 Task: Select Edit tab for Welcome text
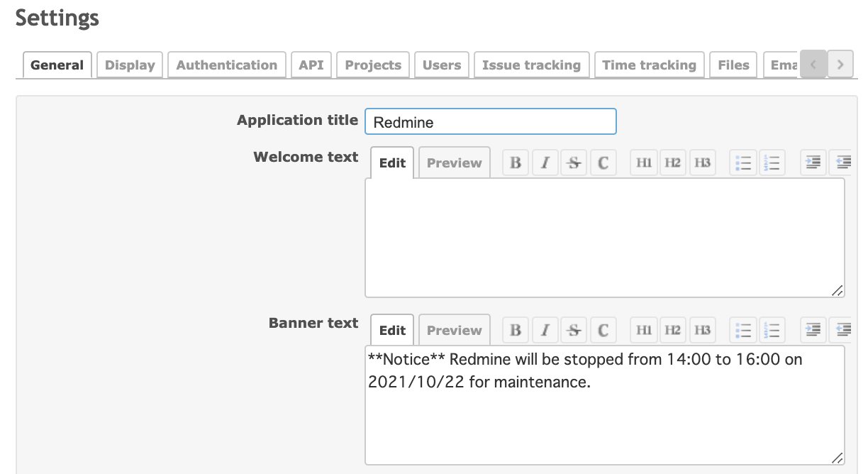click(x=392, y=163)
